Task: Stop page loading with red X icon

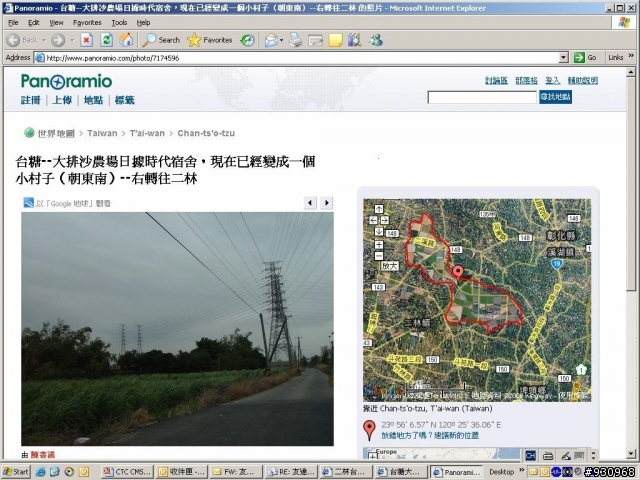Action: (x=86, y=40)
